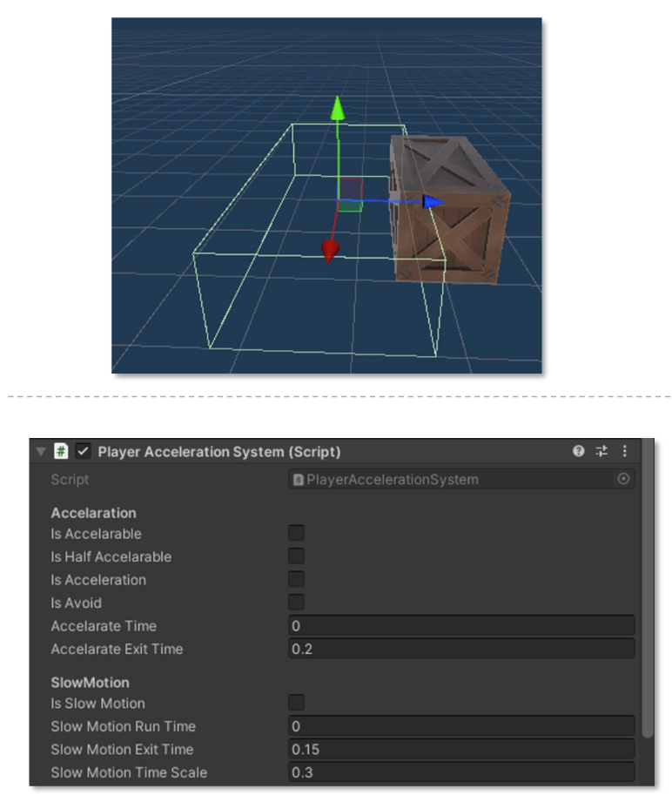
Task: Click the green Y-axis gizmo arrow
Action: [x=338, y=110]
